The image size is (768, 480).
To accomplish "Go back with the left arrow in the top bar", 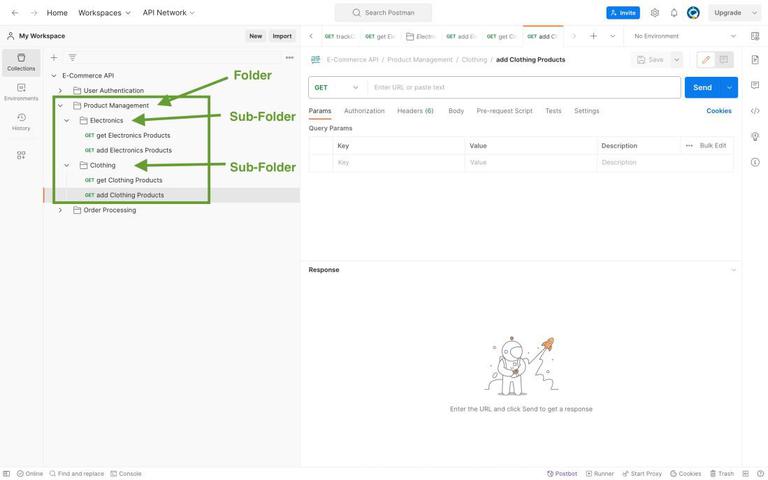I will coord(15,13).
